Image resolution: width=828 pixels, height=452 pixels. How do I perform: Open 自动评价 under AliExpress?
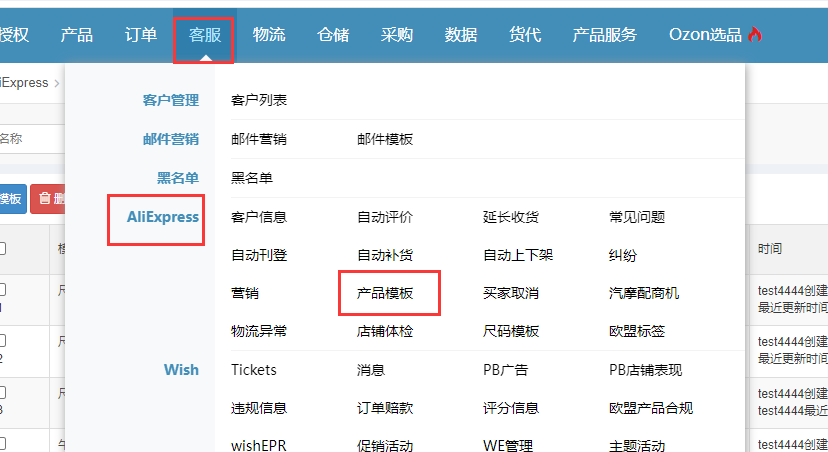click(x=385, y=217)
